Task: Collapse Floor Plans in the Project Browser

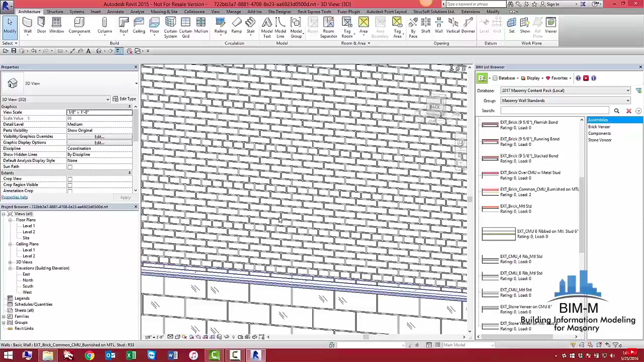Action: coord(10,220)
